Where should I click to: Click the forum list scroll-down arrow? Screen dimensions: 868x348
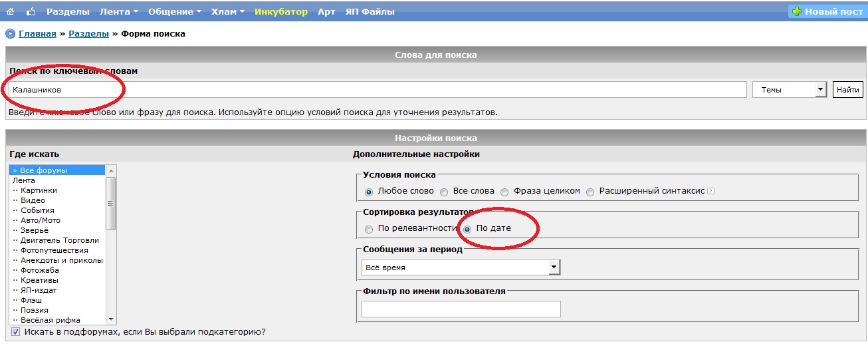click(x=111, y=319)
